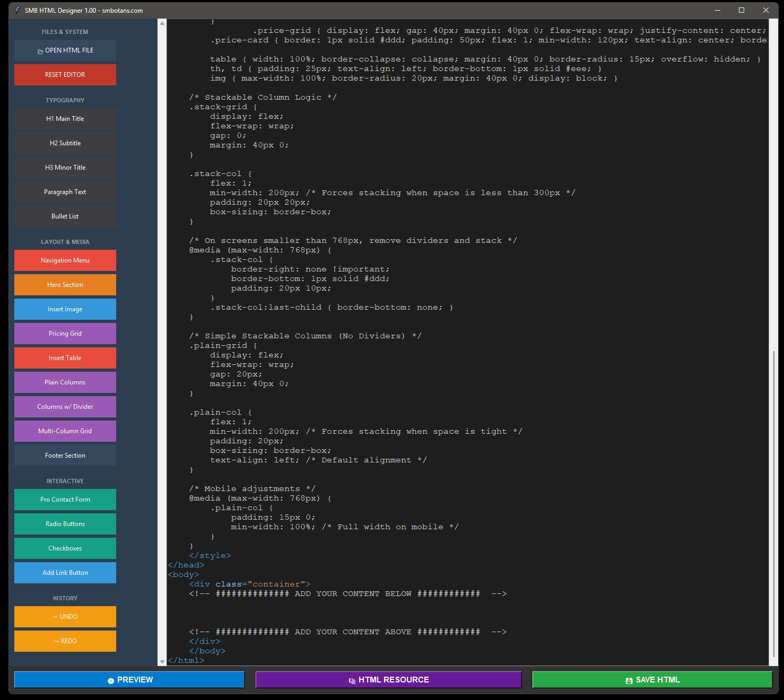Open the page Preview
Screen dimensions: 784x700
[x=129, y=680]
